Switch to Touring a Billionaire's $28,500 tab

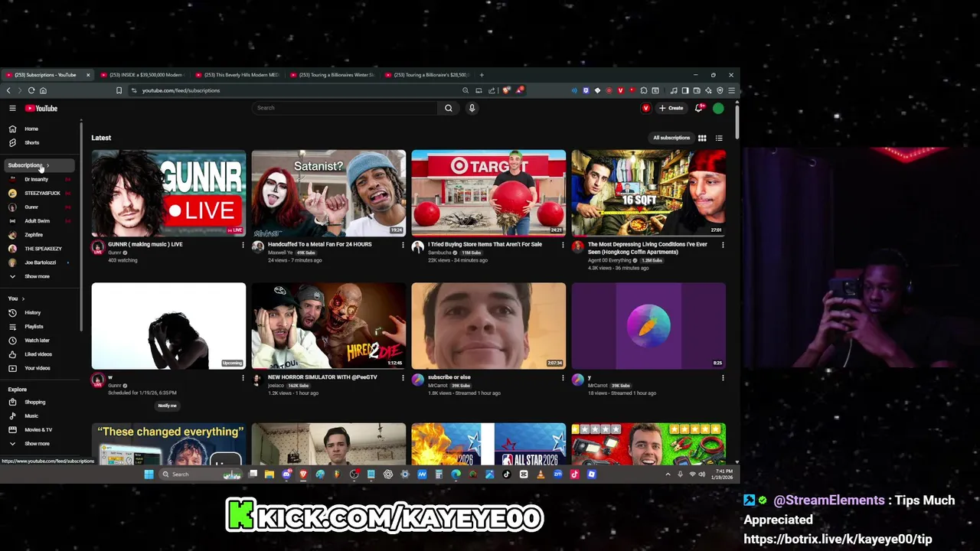[427, 75]
